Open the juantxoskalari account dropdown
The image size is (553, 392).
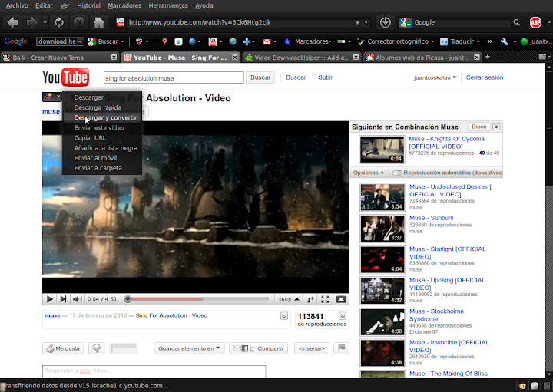(435, 77)
